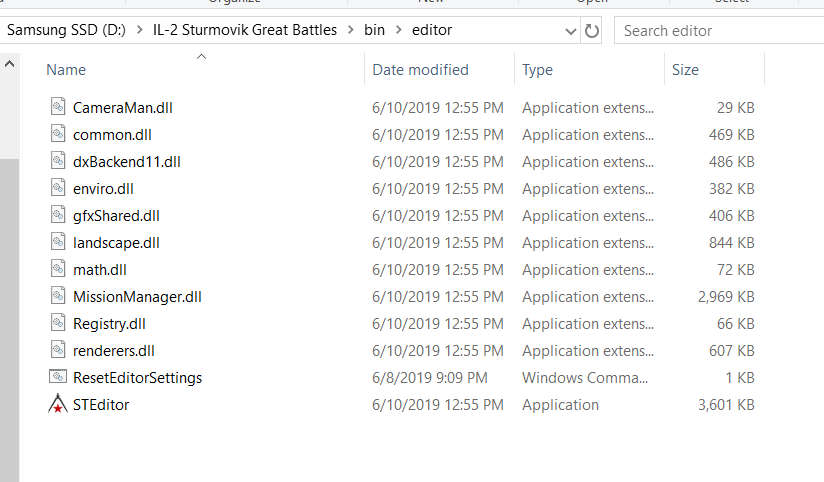The image size is (824, 482).
Task: Select the ResetEditorSettings file name
Action: pos(137,378)
